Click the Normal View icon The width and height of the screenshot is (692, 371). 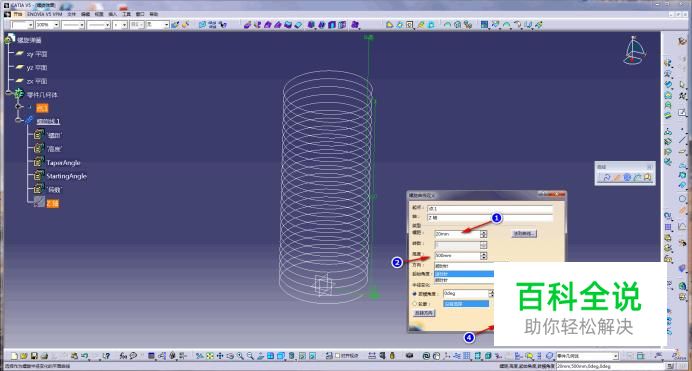260,356
